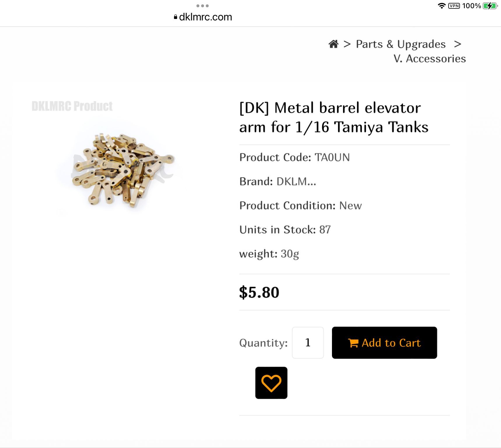Tap the 100% battery percentage
Viewport: 501px width, 448px height.
(471, 6)
